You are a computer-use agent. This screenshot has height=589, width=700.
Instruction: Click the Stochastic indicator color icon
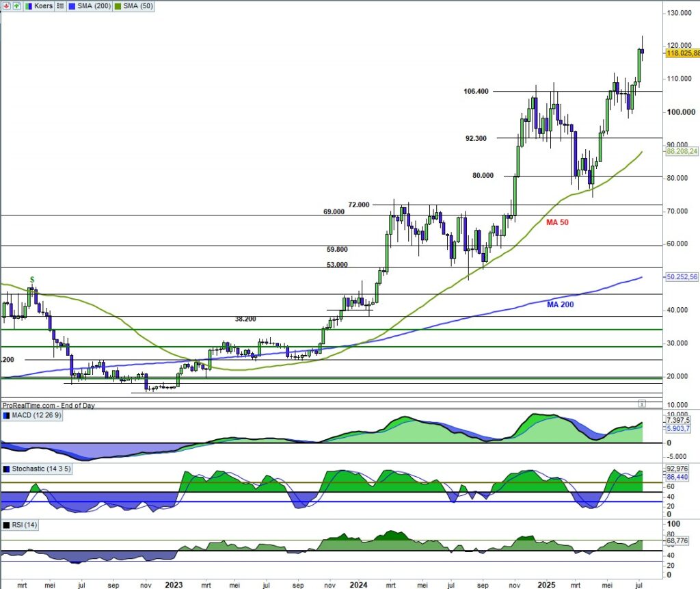[x=7, y=469]
